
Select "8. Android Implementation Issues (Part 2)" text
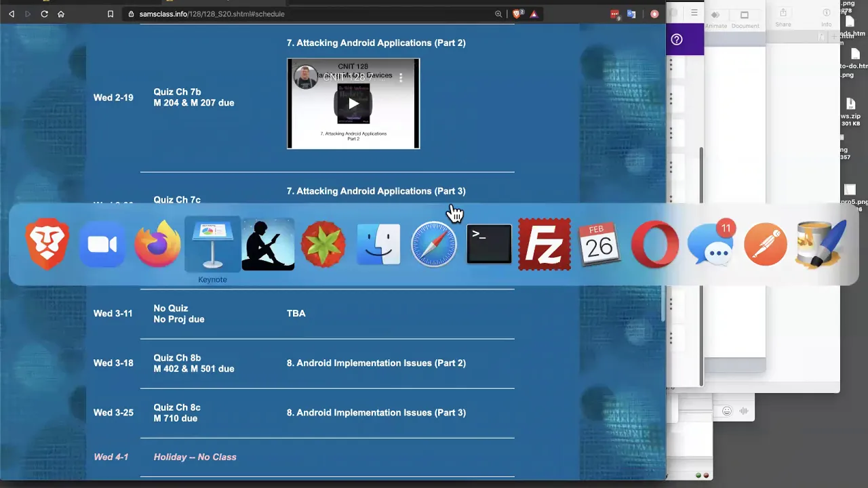pyautogui.click(x=376, y=363)
